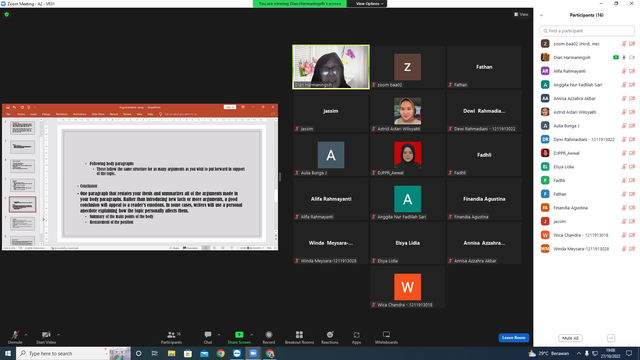The width and height of the screenshot is (640, 360).
Task: Expand chat options arrow next to Chat
Action: [x=219, y=335]
